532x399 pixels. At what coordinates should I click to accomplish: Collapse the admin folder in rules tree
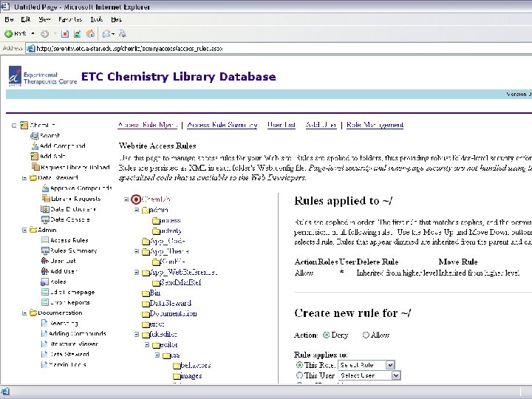[x=137, y=210]
